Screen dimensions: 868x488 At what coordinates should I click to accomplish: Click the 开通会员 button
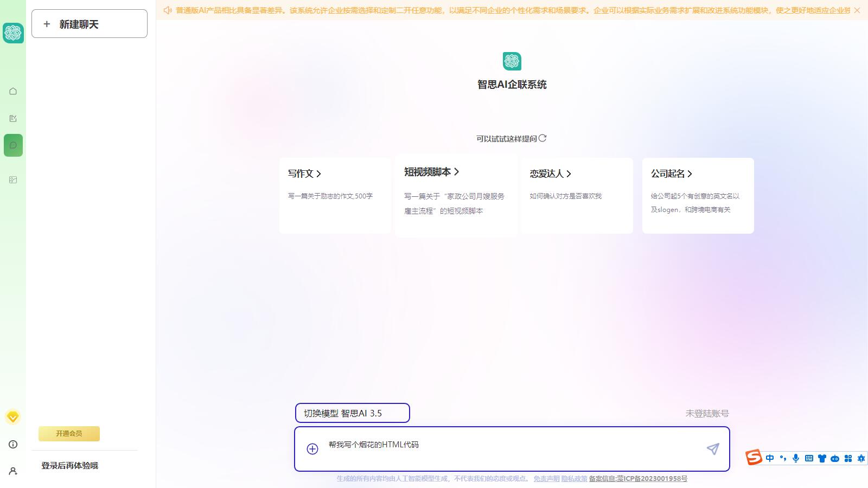tap(69, 434)
